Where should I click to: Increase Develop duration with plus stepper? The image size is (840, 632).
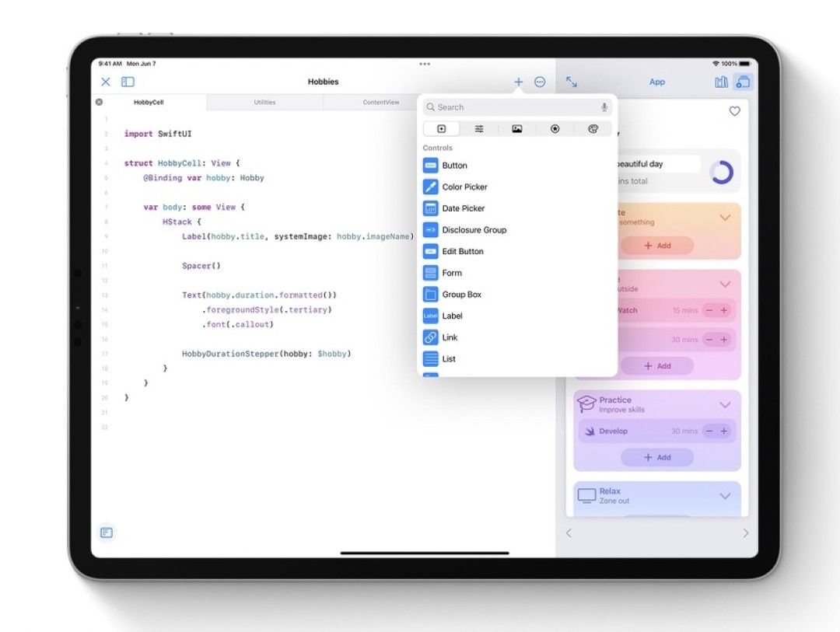pyautogui.click(x=724, y=431)
